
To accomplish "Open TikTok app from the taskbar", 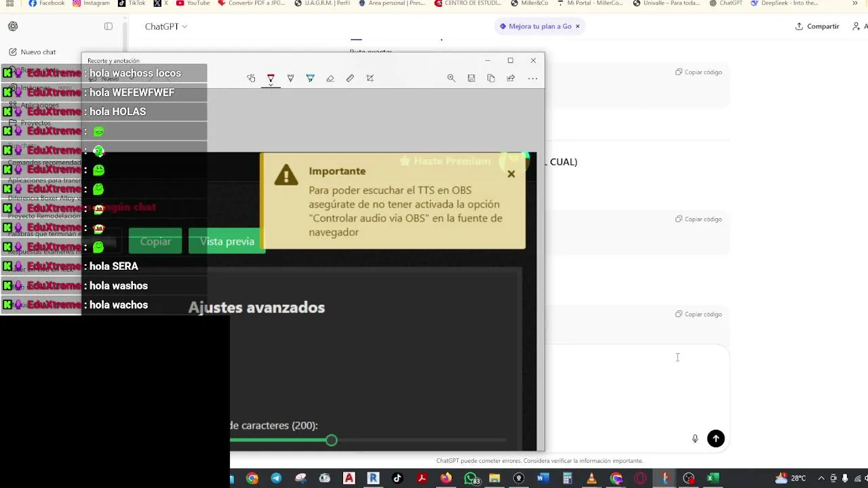I will (x=397, y=479).
